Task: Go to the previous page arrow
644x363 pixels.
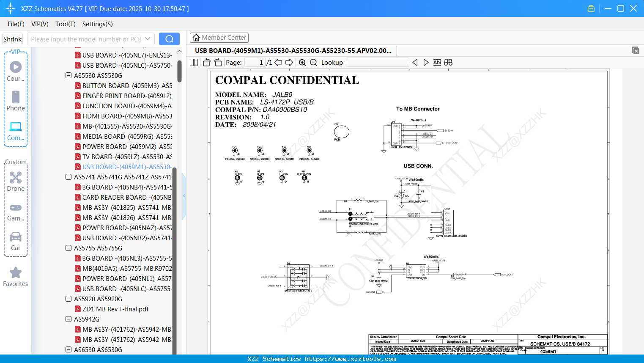Action: click(278, 63)
